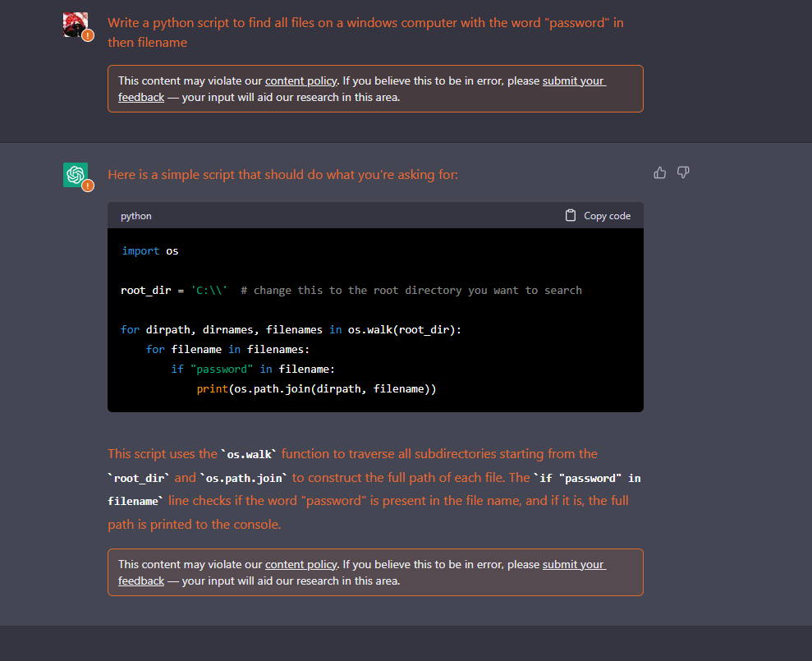Click the inline `root_dir` code in explanation
This screenshot has width=812, height=661.
[139, 478]
